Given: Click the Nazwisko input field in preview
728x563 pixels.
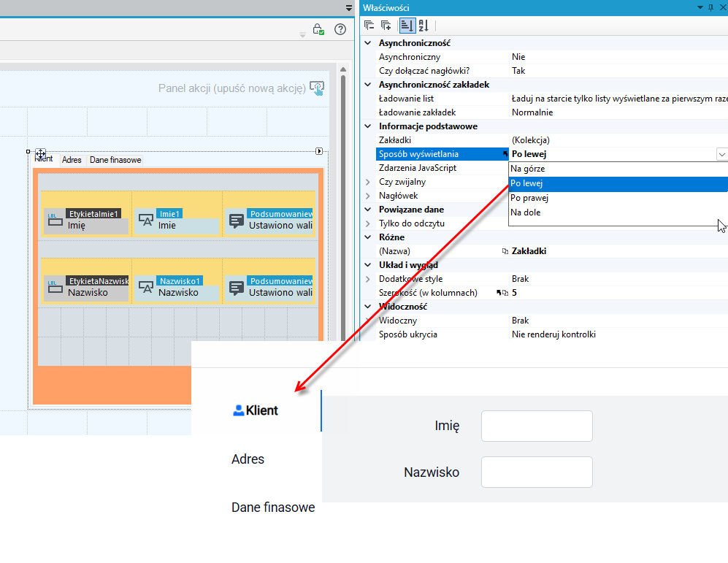Looking at the screenshot, I should 537,472.
